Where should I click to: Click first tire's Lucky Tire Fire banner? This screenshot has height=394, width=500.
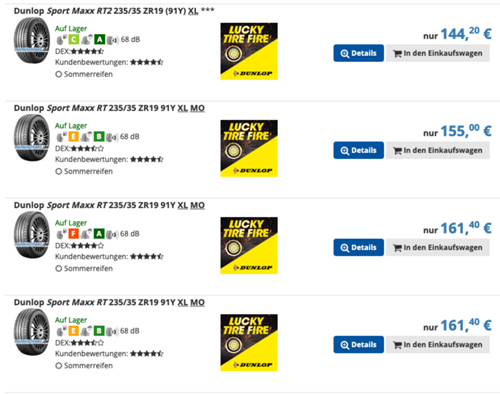click(x=249, y=51)
